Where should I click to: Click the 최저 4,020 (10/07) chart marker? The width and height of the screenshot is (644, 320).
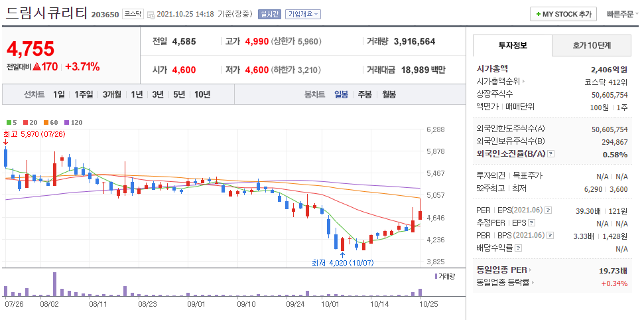[x=343, y=263]
